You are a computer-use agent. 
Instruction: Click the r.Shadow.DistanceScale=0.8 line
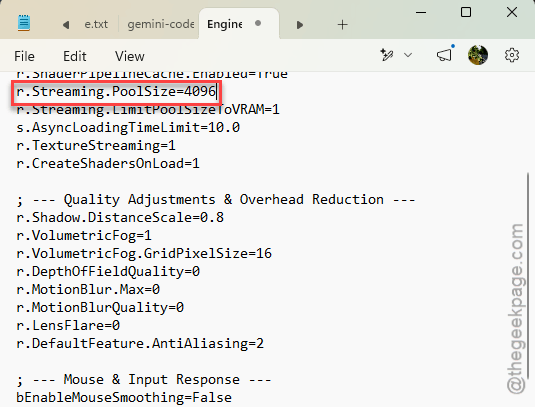click(x=120, y=218)
